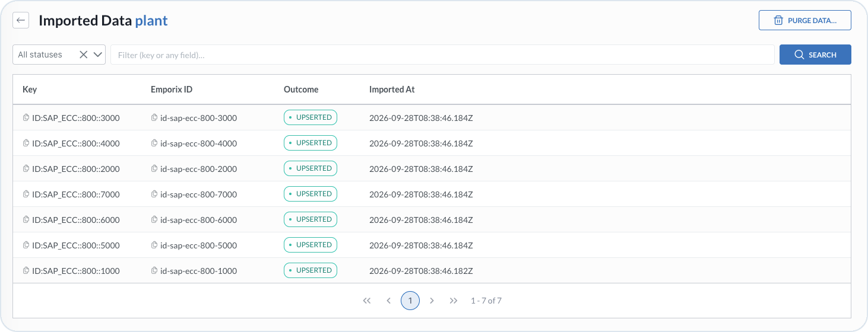Open the plant link in title

pyautogui.click(x=151, y=21)
